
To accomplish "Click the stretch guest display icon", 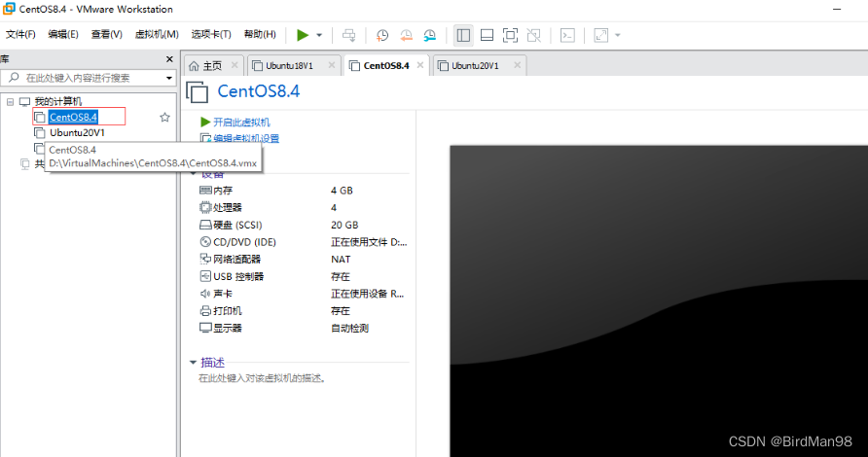I will coord(601,35).
